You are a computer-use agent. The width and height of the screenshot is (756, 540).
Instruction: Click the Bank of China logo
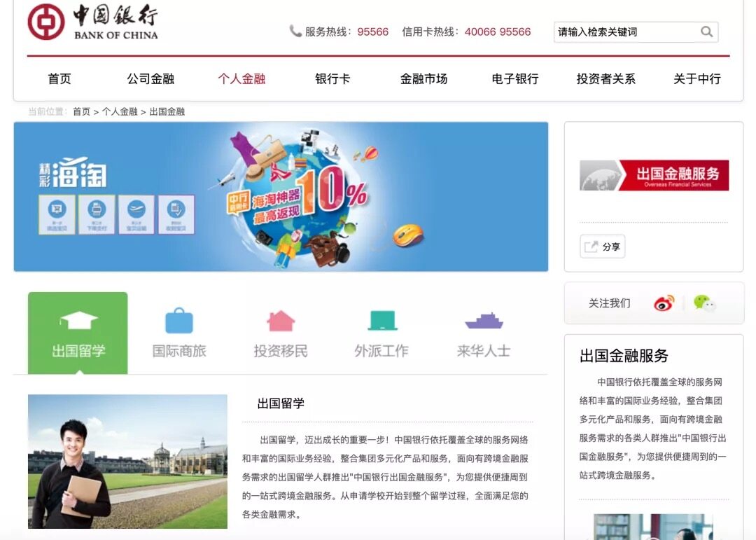[93, 22]
